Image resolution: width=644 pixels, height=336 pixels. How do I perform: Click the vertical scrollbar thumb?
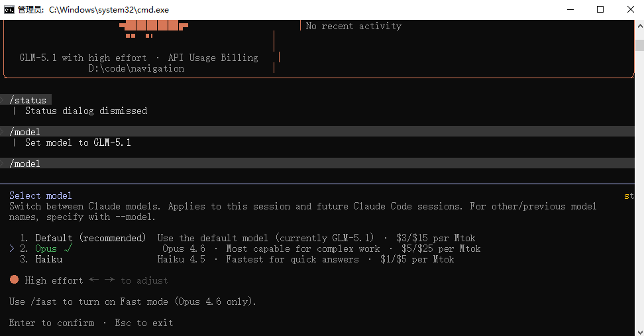coord(639,45)
